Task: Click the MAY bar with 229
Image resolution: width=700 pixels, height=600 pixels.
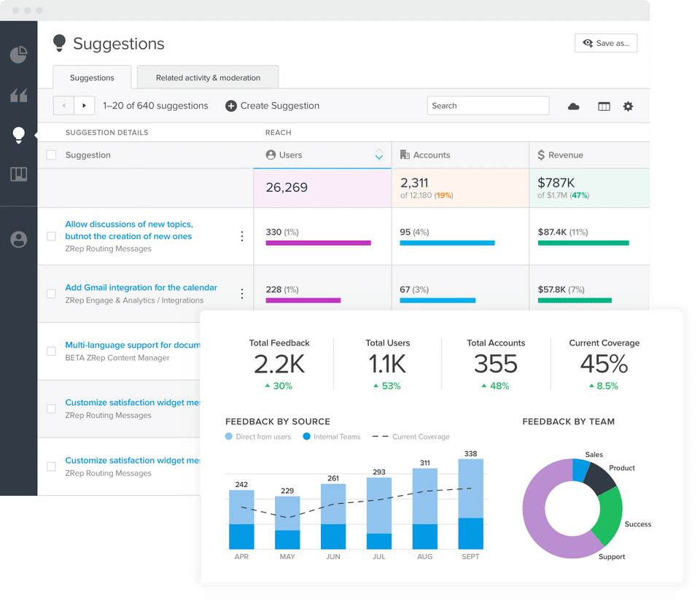Action: [x=287, y=522]
